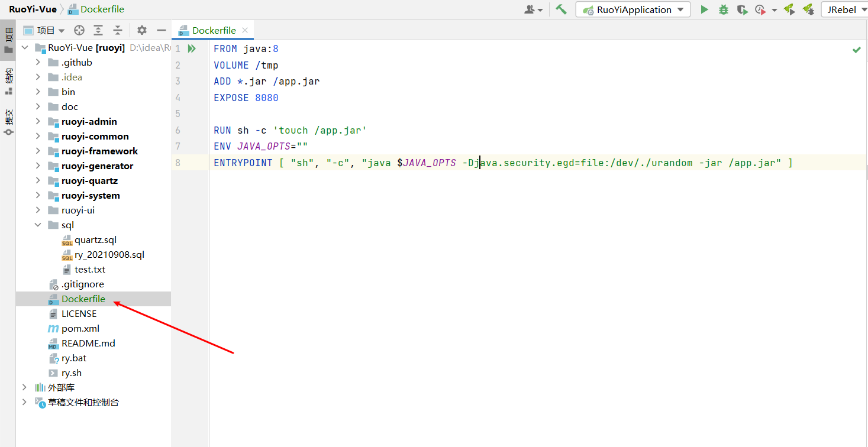The height and width of the screenshot is (447, 868).
Task: Run the RuoYiApplication with green play button
Action: pos(705,9)
